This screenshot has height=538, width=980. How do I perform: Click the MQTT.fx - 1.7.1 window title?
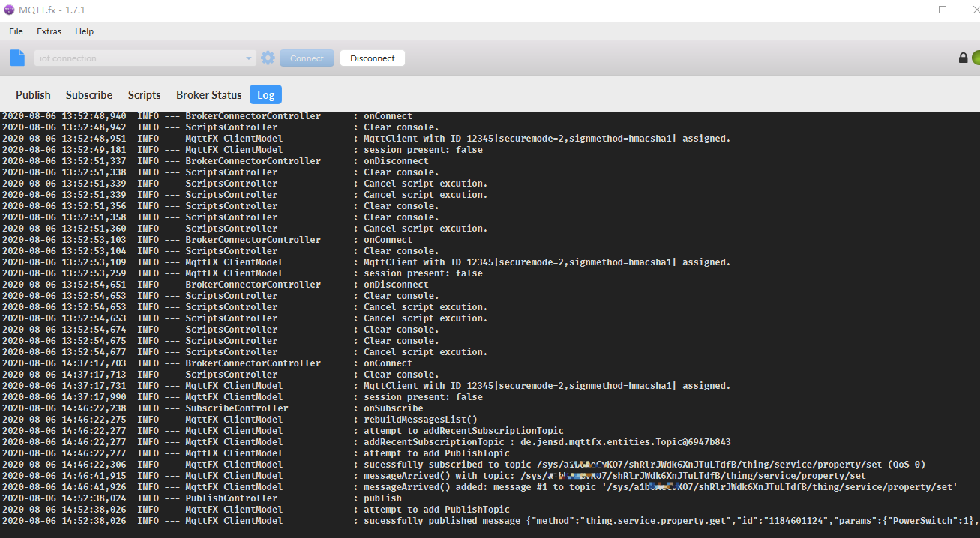click(x=52, y=10)
